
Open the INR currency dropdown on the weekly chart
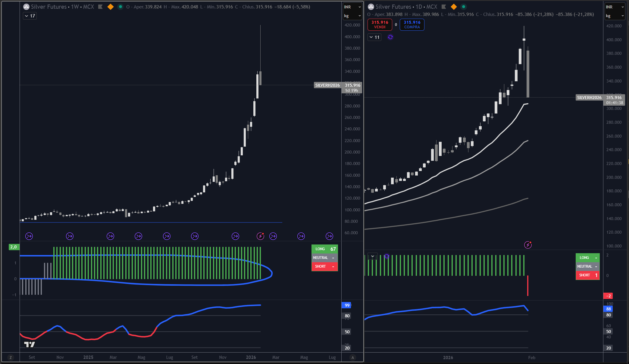point(352,7)
